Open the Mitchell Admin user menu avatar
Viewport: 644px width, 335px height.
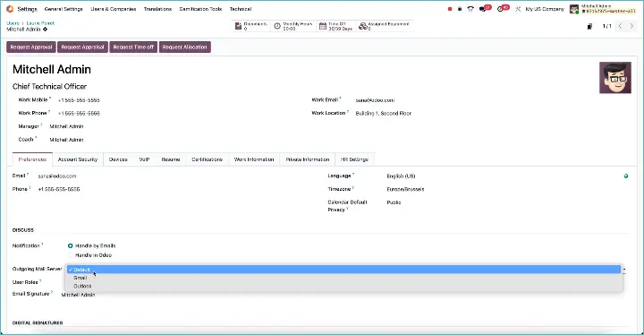coord(574,9)
